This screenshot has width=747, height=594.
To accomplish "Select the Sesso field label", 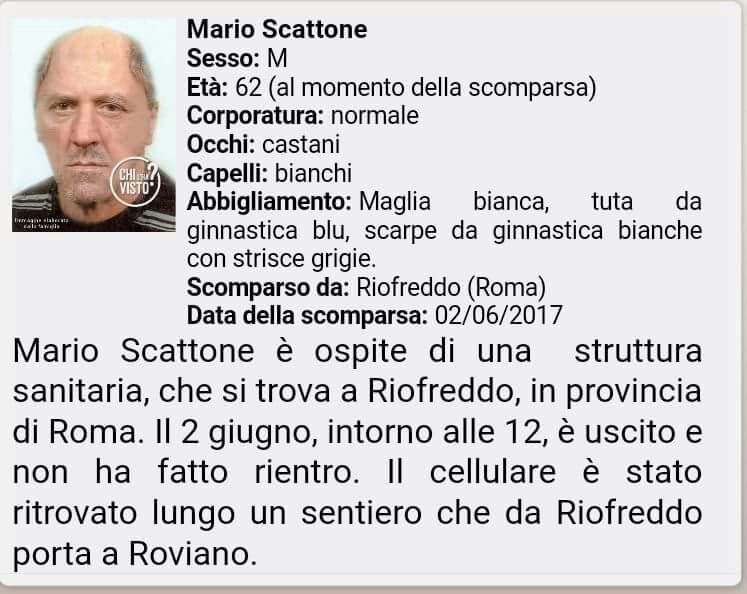I will tap(223, 59).
